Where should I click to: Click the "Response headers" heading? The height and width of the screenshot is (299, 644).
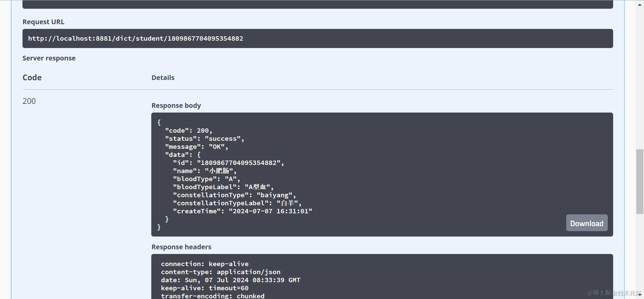click(x=181, y=247)
